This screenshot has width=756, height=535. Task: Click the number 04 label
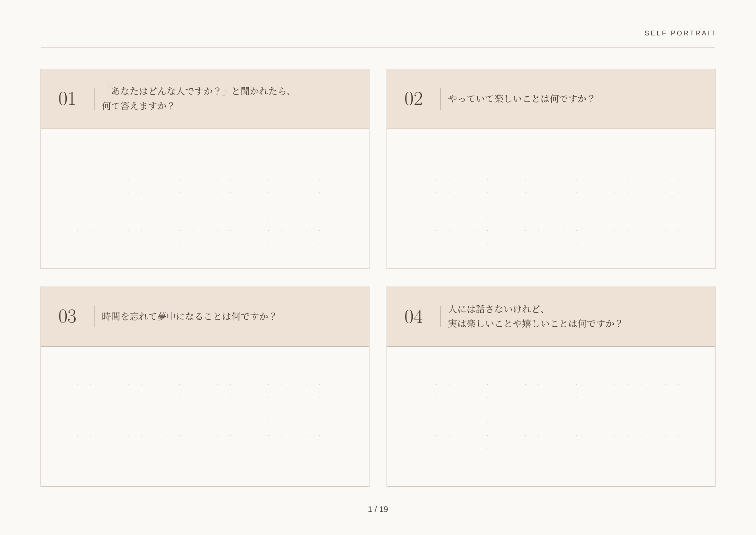pos(413,316)
